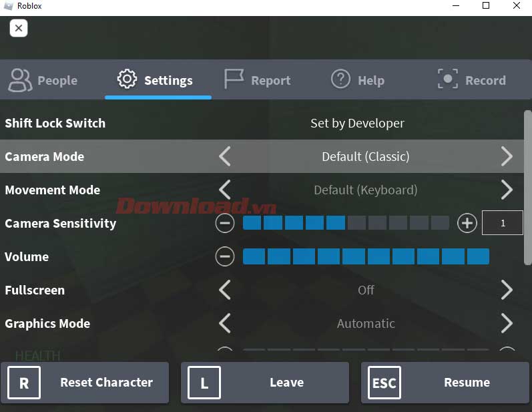Change Graphics Mode with left arrow
Viewport: 532px width, 412px height.
click(225, 323)
